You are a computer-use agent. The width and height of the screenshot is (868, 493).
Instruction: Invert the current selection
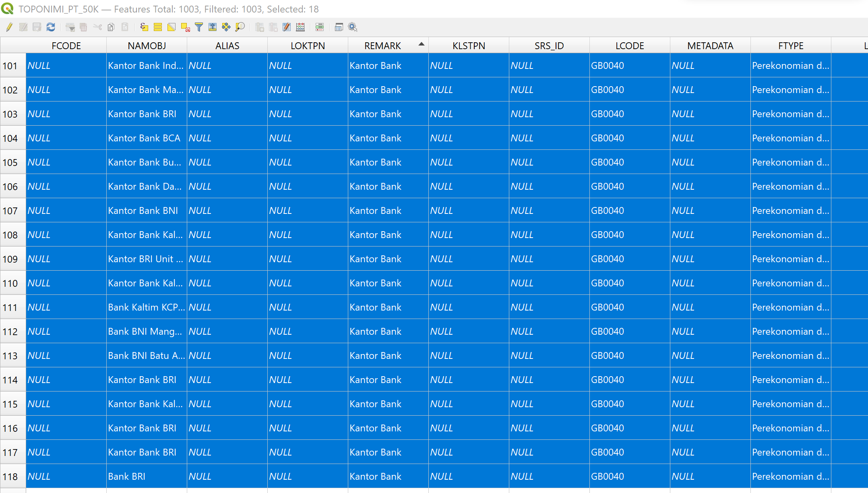(x=172, y=27)
